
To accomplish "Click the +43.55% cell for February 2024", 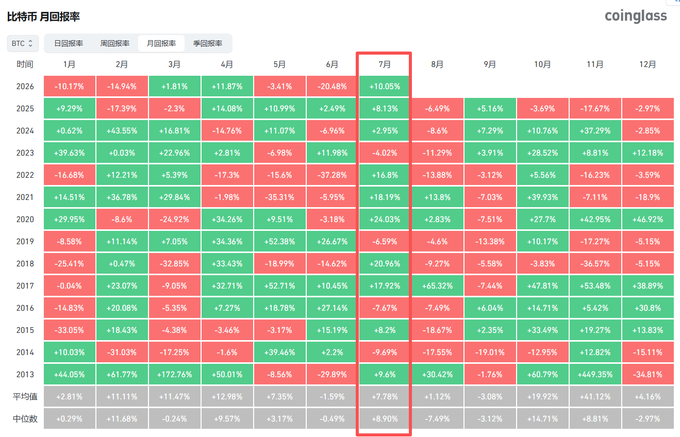I will coord(122,130).
